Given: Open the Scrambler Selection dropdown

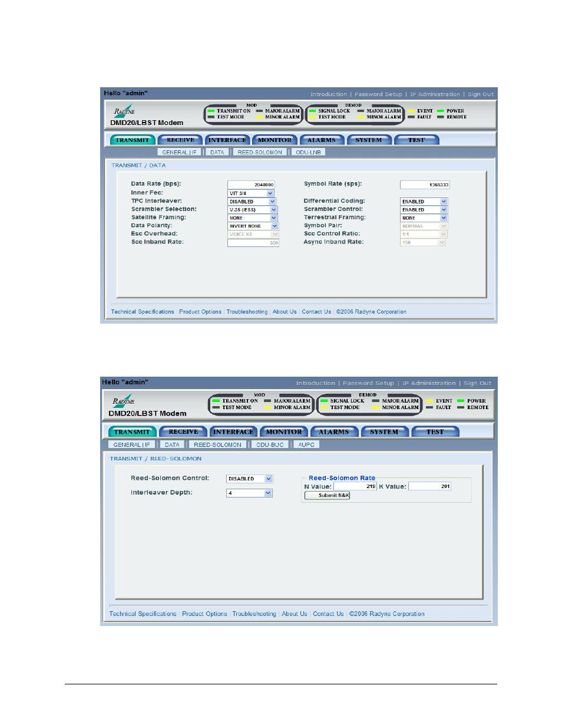Looking at the screenshot, I should coord(252,210).
